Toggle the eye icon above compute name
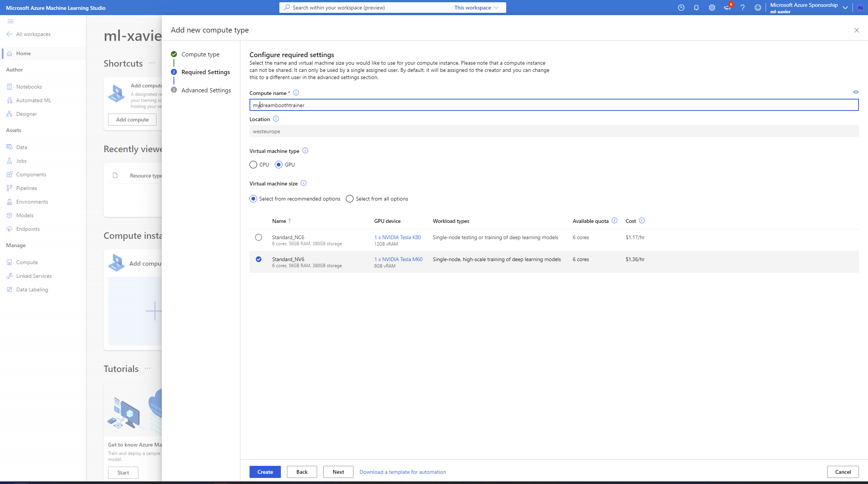 [856, 92]
